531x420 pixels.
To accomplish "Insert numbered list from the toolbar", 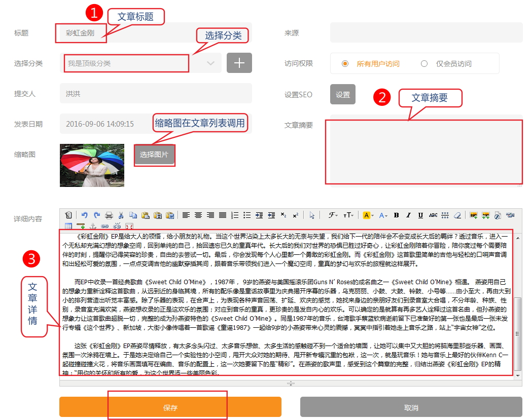I will [x=235, y=215].
